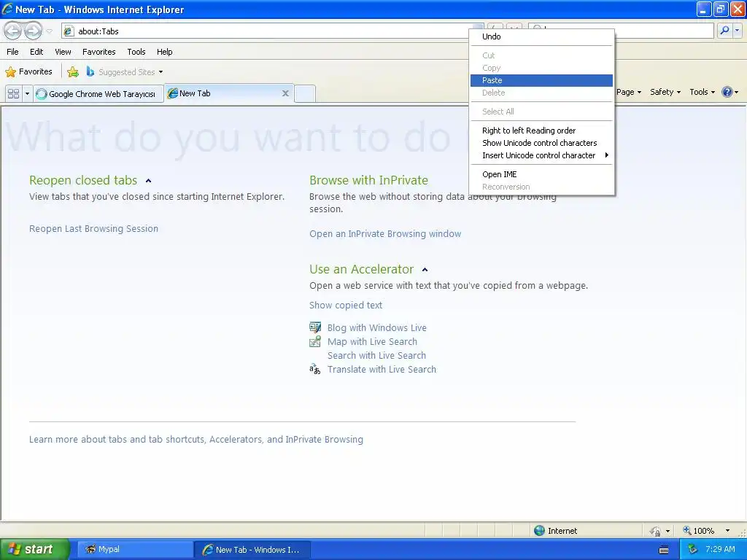Click Add to Favorites Bar star icon

73,72
